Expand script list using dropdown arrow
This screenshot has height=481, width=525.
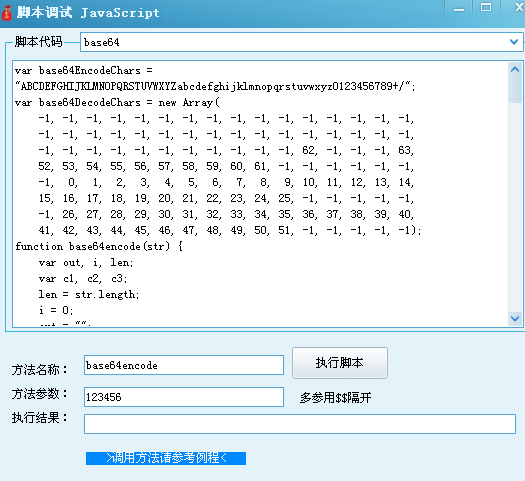[514, 42]
